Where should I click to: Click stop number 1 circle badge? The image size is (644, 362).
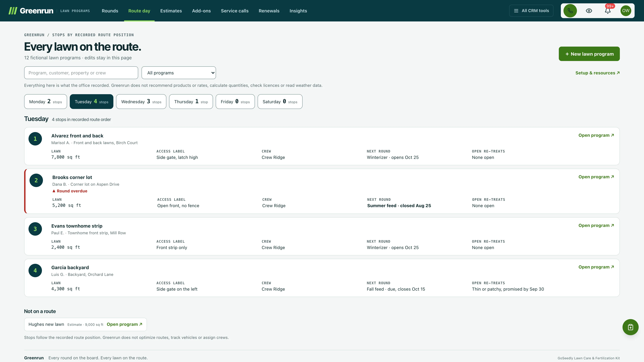tap(35, 139)
